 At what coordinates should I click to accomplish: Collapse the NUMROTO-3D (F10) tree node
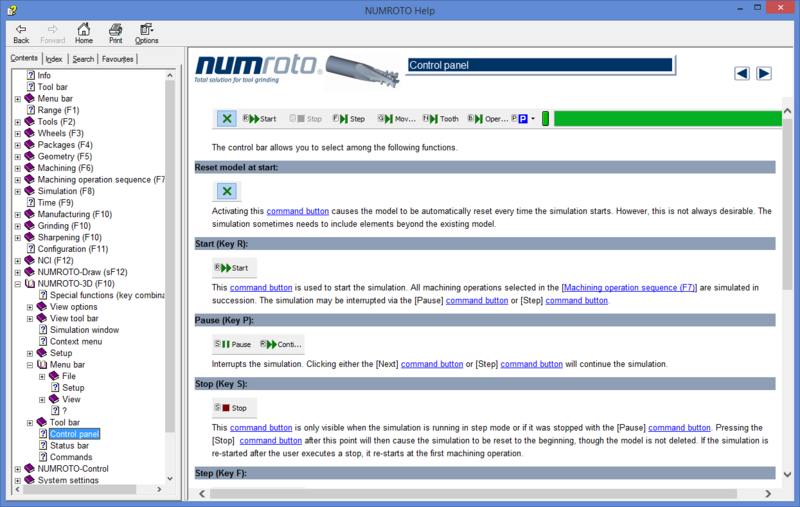18,284
